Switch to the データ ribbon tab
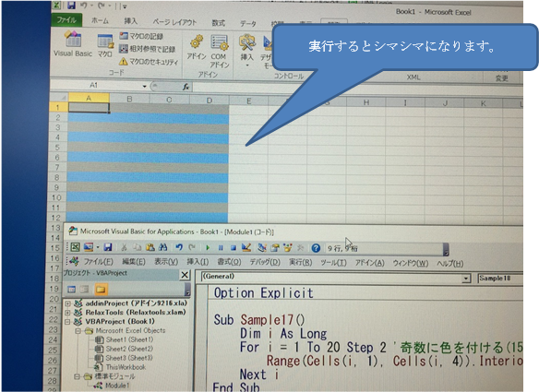This screenshot has width=539, height=392. click(x=248, y=23)
